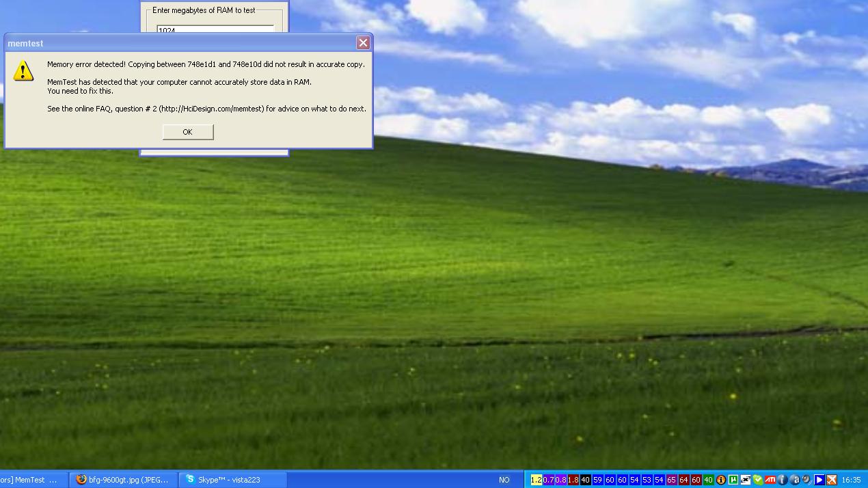This screenshot has height=488, width=868.
Task: Click the 0.8 tray readout
Action: click(560, 480)
